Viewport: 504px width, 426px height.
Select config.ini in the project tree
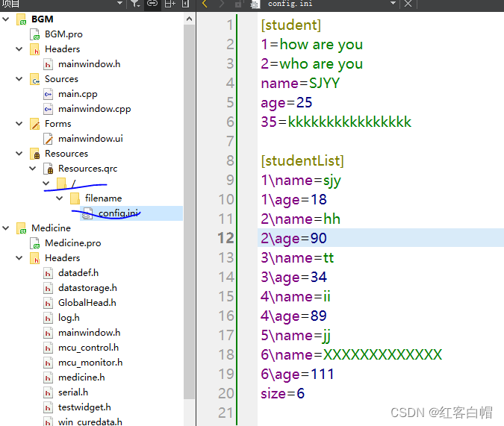click(x=118, y=213)
